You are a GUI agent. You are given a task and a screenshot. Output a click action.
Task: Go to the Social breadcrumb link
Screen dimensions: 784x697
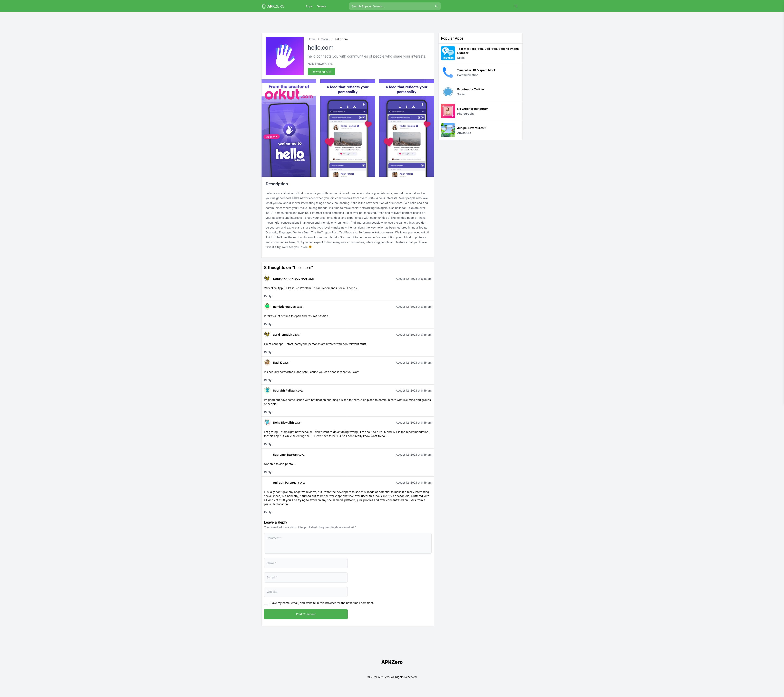tap(325, 39)
